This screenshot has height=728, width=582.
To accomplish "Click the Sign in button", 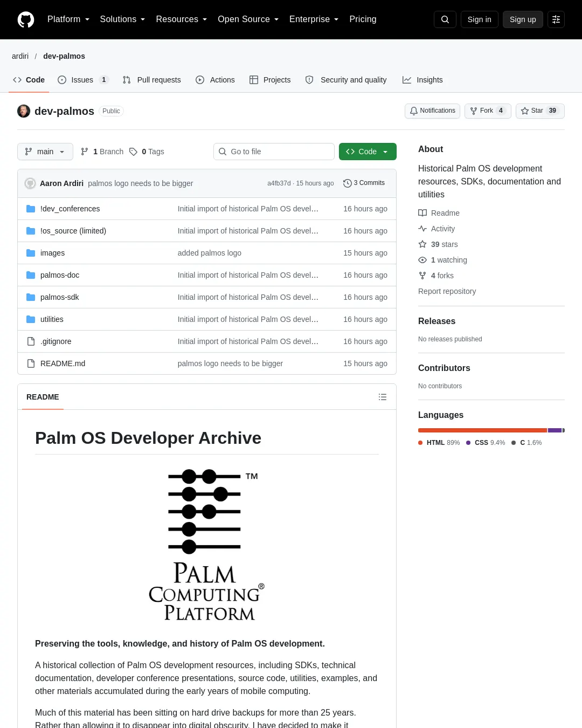I will coord(480,19).
